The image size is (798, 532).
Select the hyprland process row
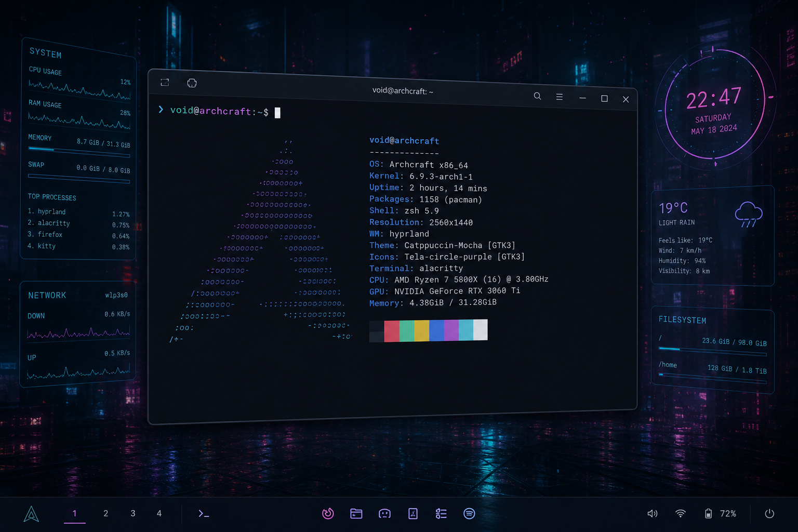[78, 212]
